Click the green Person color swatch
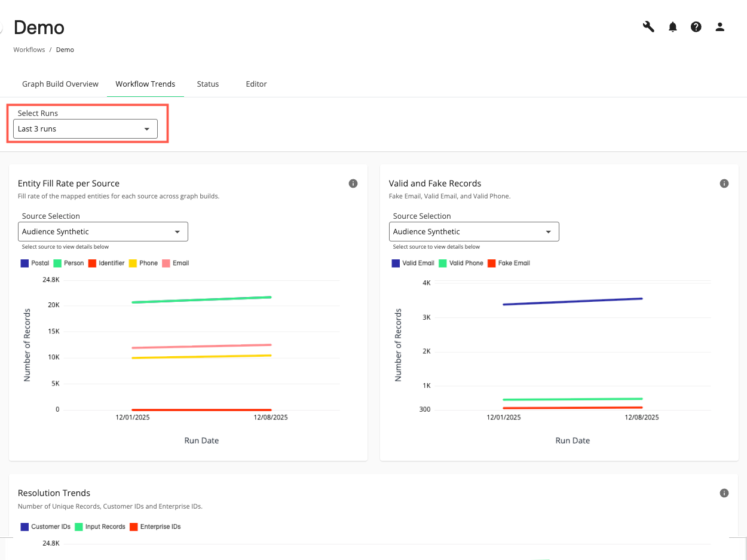Viewport: 747px width, 560px height. click(57, 263)
